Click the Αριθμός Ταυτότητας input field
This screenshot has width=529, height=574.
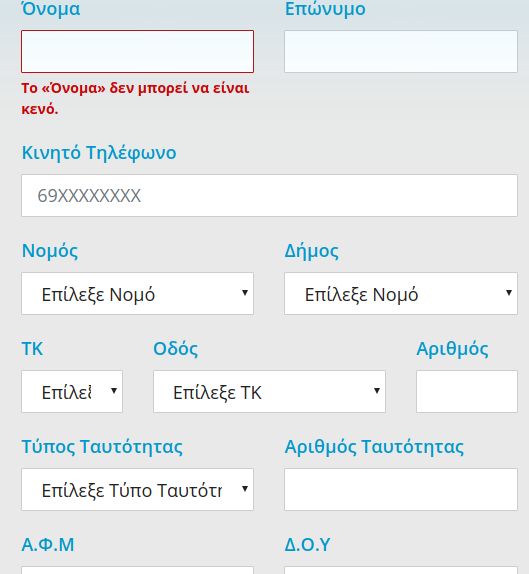[401, 489]
